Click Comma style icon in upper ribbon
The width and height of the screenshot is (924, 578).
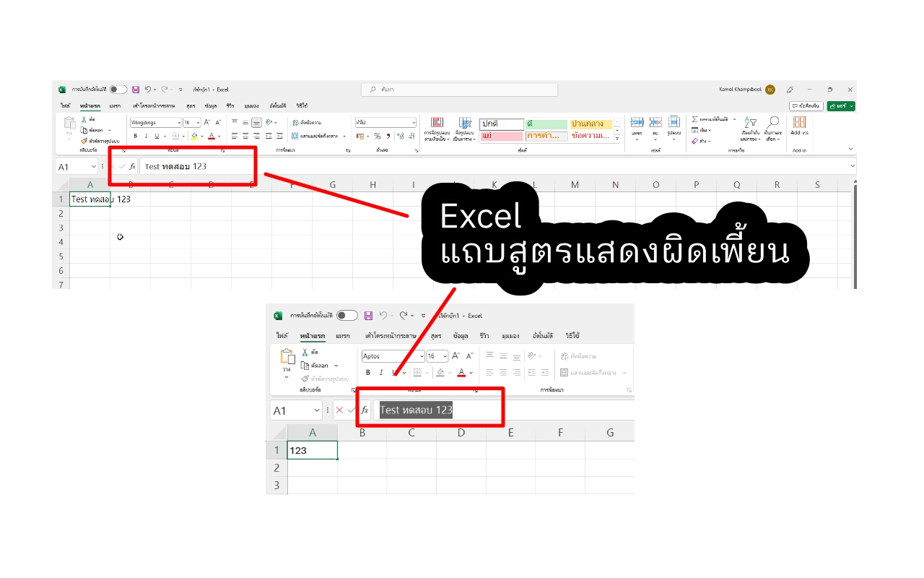[x=388, y=136]
